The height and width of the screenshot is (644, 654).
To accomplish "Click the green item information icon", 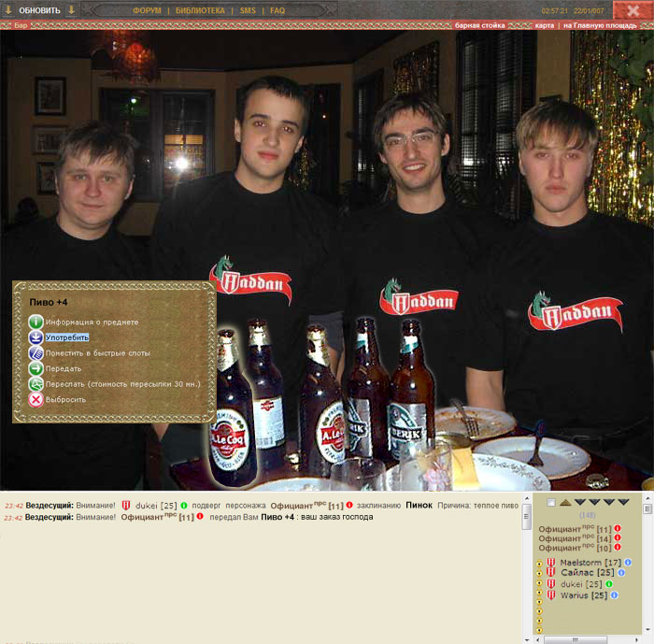I will [x=36, y=322].
